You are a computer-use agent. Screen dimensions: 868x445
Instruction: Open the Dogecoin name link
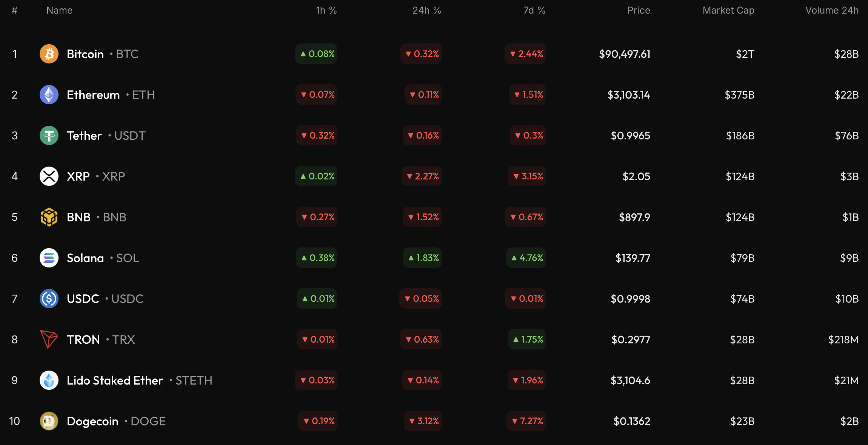pos(92,421)
